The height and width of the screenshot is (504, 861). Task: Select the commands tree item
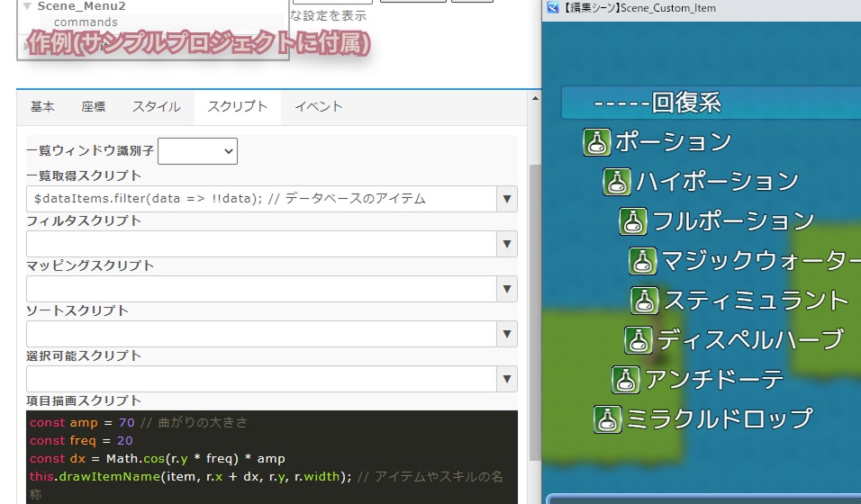point(86,22)
